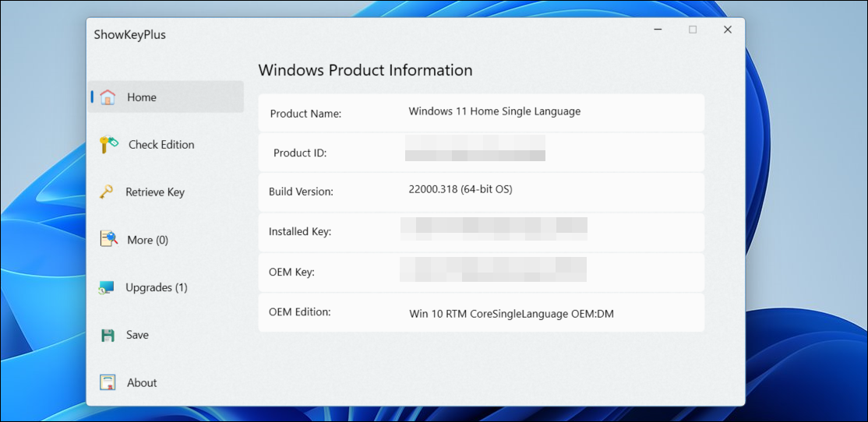This screenshot has height=422, width=868.
Task: Click the Home house icon
Action: 108,97
